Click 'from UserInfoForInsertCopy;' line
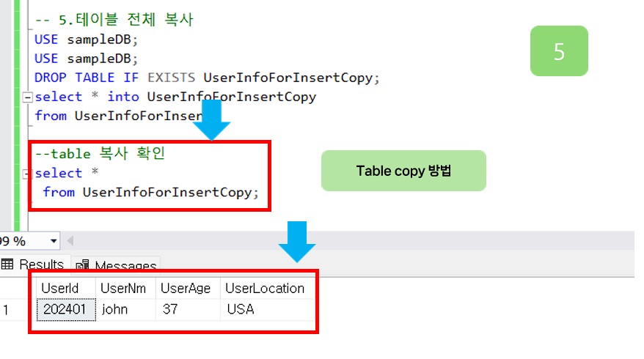644x359 pixels. [x=151, y=192]
